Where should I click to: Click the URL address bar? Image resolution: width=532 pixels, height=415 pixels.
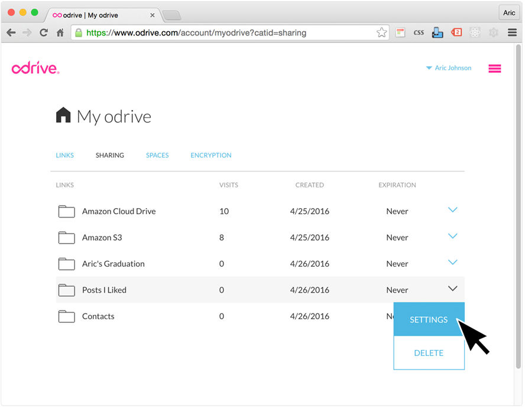(225, 33)
